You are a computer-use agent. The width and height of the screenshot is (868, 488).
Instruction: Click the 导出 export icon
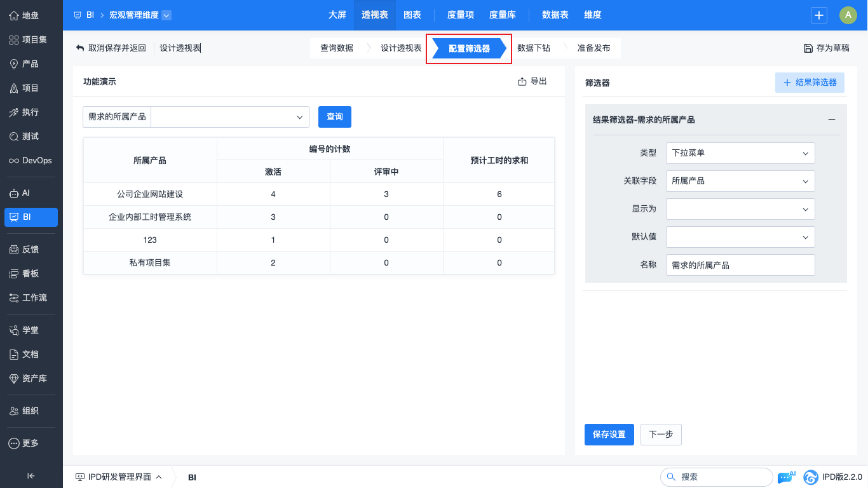point(522,81)
